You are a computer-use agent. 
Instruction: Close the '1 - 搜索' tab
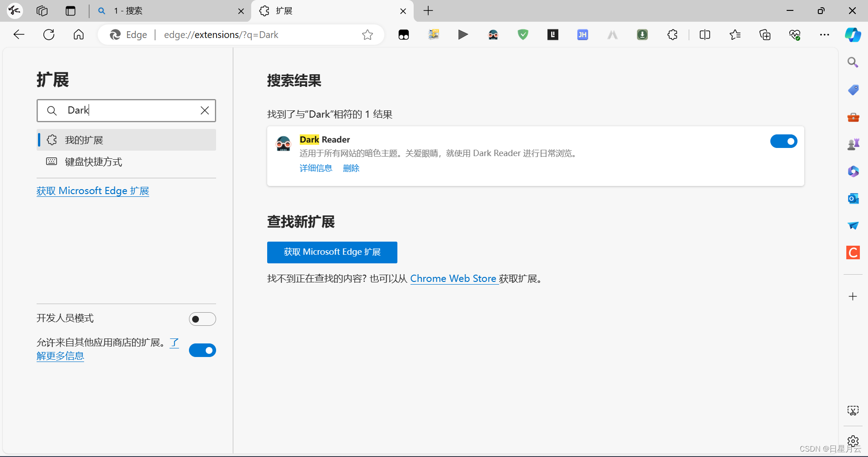click(241, 11)
